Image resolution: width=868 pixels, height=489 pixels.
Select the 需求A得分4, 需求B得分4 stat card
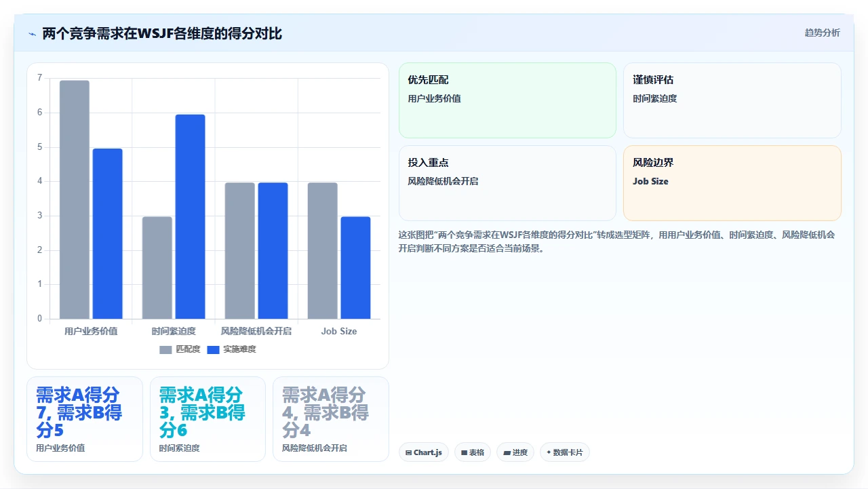pyautogui.click(x=331, y=419)
